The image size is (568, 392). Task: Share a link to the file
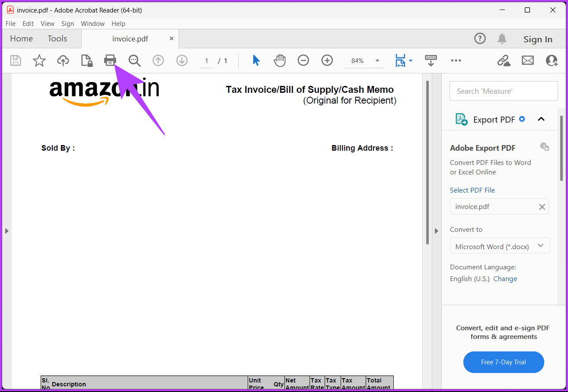tap(504, 61)
